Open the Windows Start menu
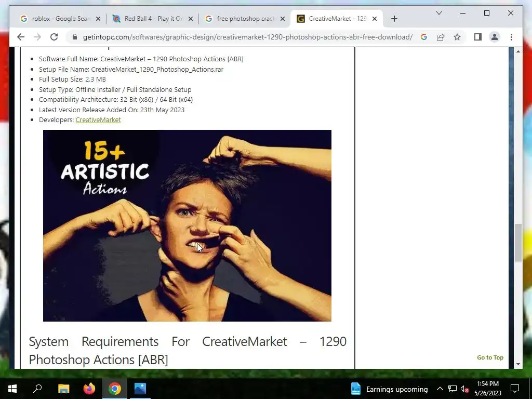Viewport: 532px width, 399px height. click(x=12, y=389)
